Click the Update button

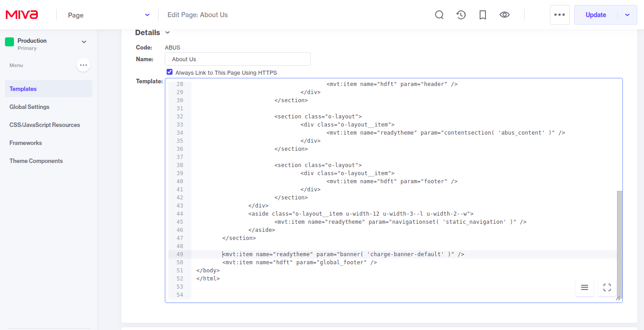click(x=596, y=15)
